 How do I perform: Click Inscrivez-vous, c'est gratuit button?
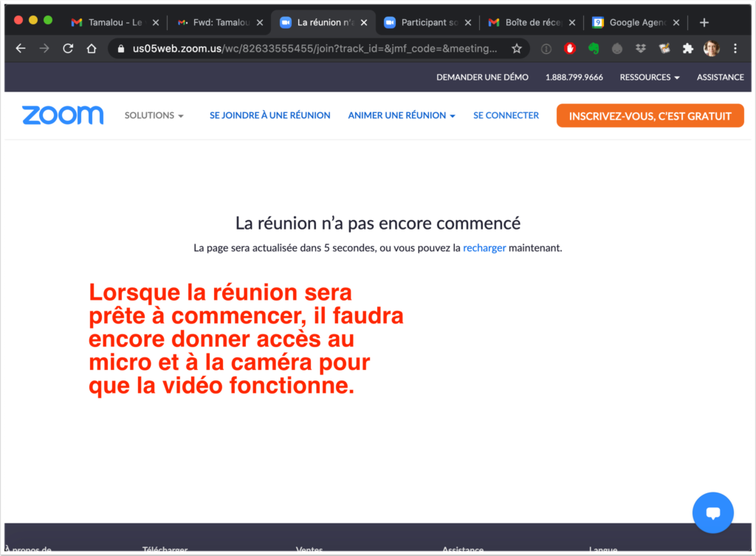[x=650, y=115]
